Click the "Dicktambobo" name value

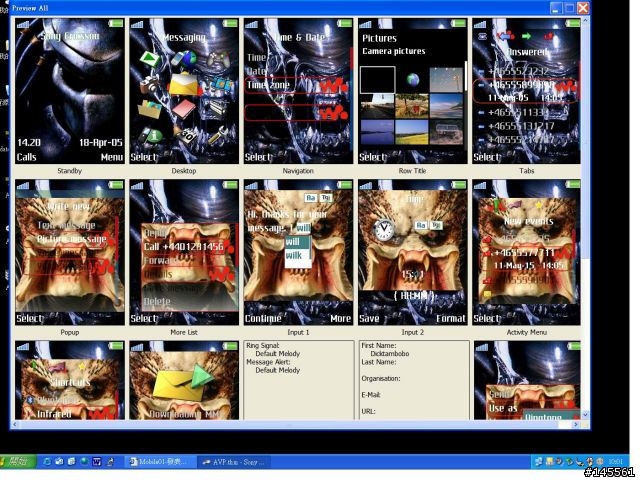click(x=389, y=353)
